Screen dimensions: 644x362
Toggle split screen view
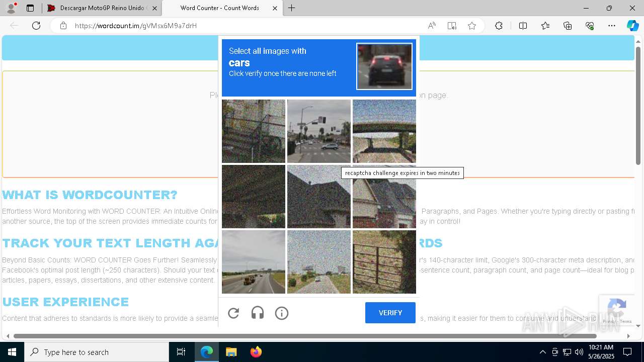pos(523,26)
